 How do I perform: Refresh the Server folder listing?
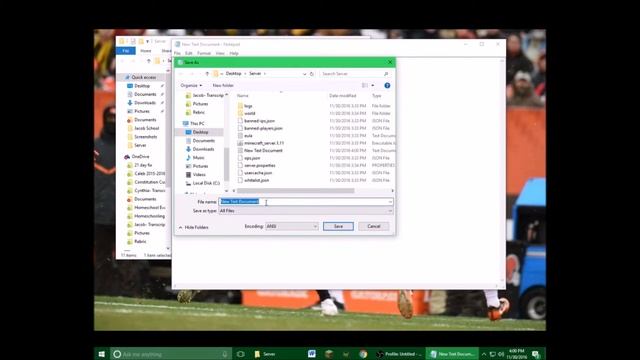[311, 74]
